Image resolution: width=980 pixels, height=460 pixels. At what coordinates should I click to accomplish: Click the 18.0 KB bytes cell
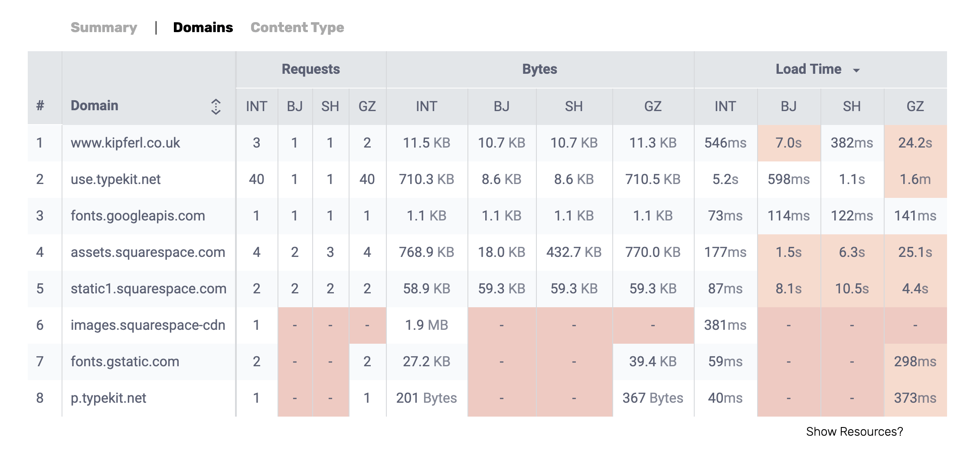pyautogui.click(x=502, y=252)
